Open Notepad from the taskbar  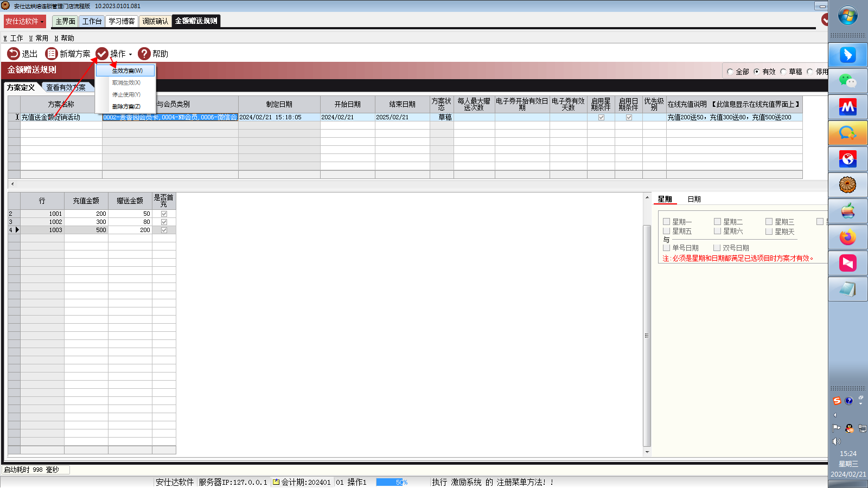tap(848, 289)
